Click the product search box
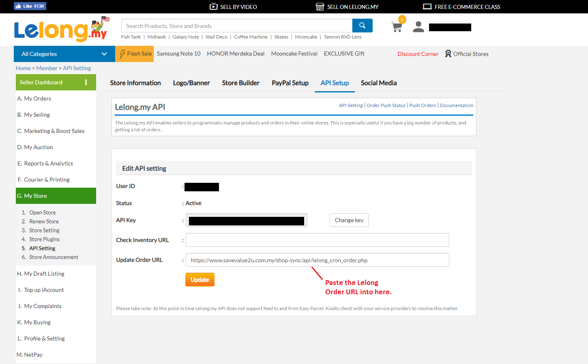Viewport: 588px width, 364px height. click(236, 26)
